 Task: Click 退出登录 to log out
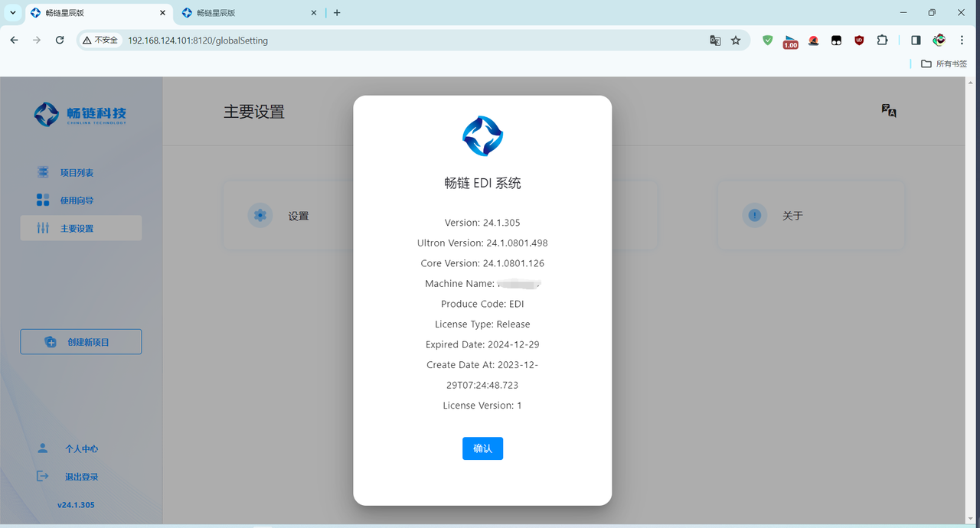click(x=80, y=477)
